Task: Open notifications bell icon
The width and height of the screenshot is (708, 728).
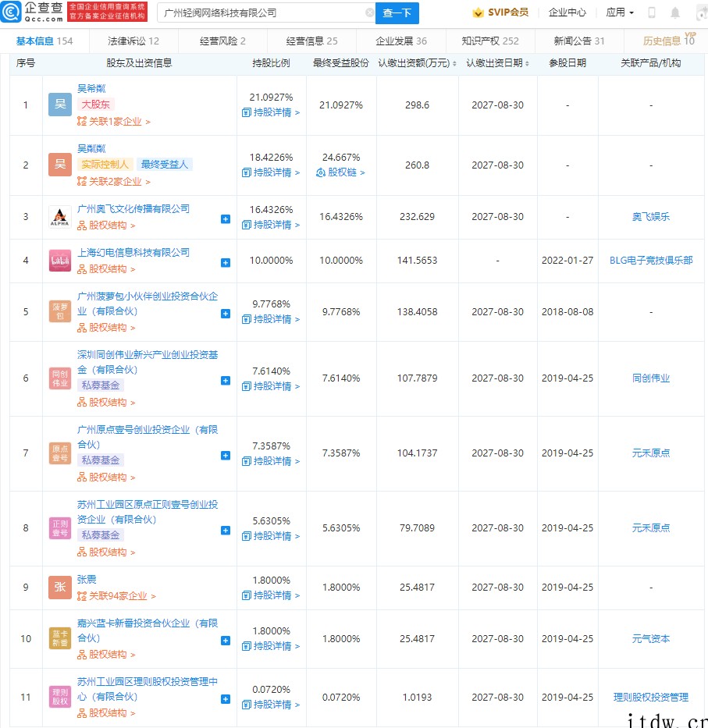Action: 675,12
